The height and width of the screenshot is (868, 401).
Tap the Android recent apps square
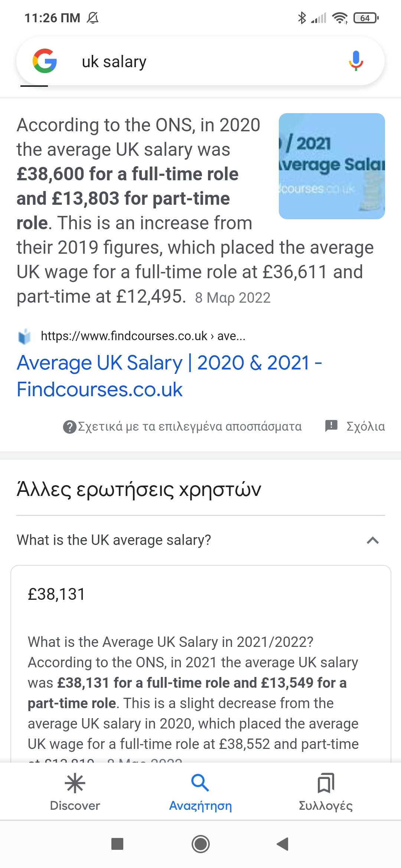pos(117,844)
